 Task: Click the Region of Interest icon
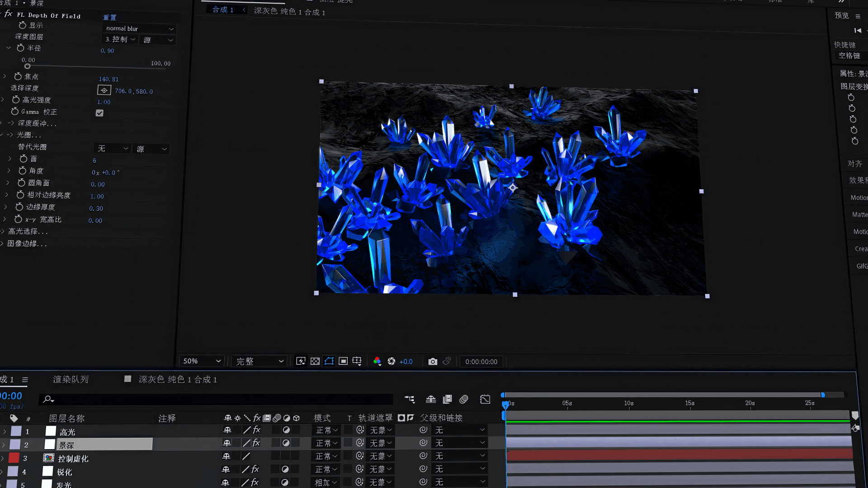click(x=343, y=361)
